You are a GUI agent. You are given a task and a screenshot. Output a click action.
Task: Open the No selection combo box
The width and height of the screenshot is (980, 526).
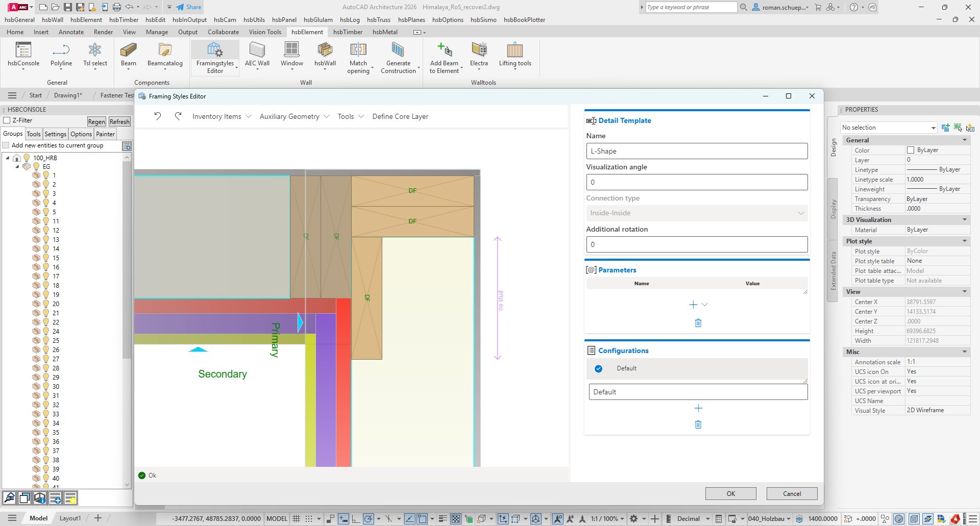[x=888, y=128]
